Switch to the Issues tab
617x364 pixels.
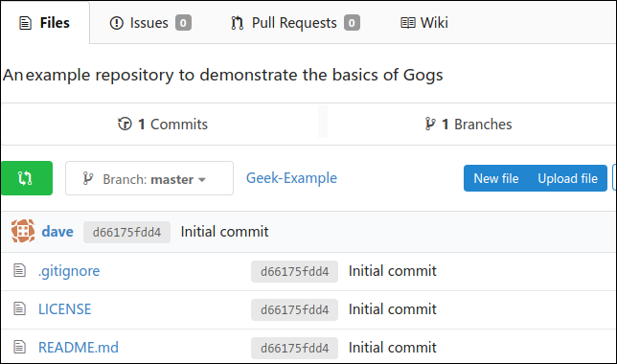(150, 23)
